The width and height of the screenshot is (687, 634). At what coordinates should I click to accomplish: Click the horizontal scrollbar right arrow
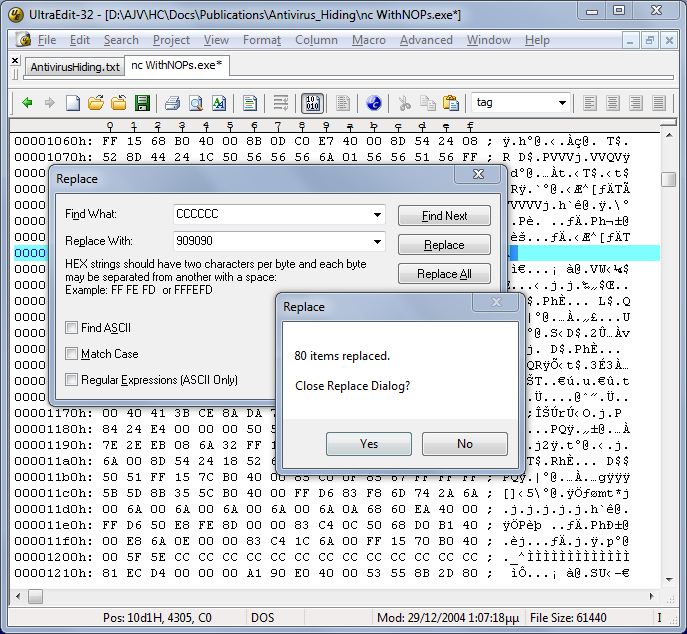pyautogui.click(x=652, y=596)
